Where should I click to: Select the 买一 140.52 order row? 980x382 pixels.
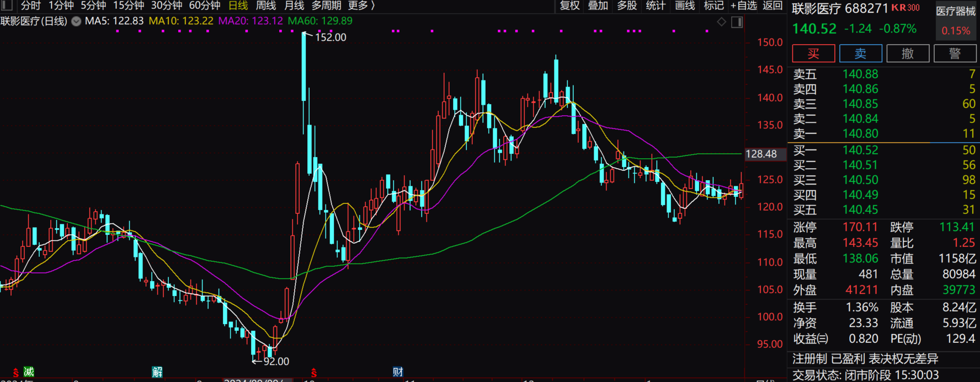click(884, 150)
